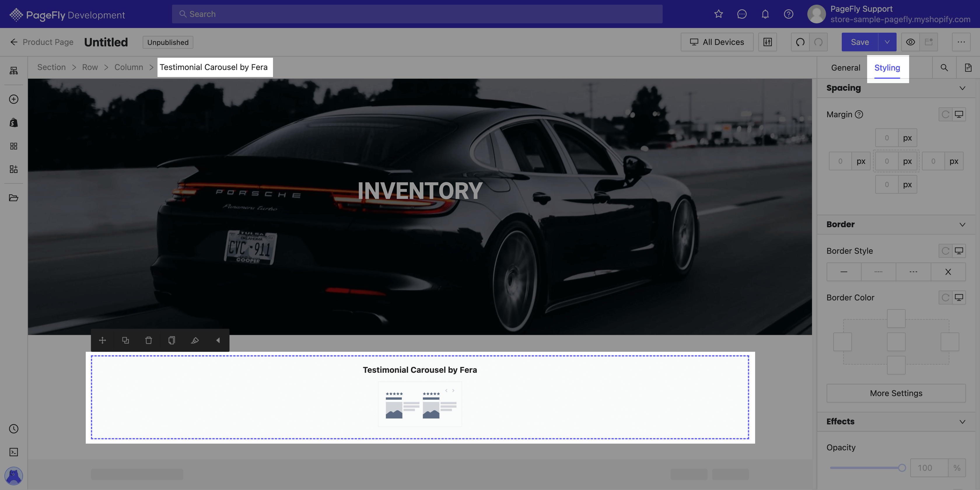980x490 pixels.
Task: Select solid border style
Action: [844, 272]
